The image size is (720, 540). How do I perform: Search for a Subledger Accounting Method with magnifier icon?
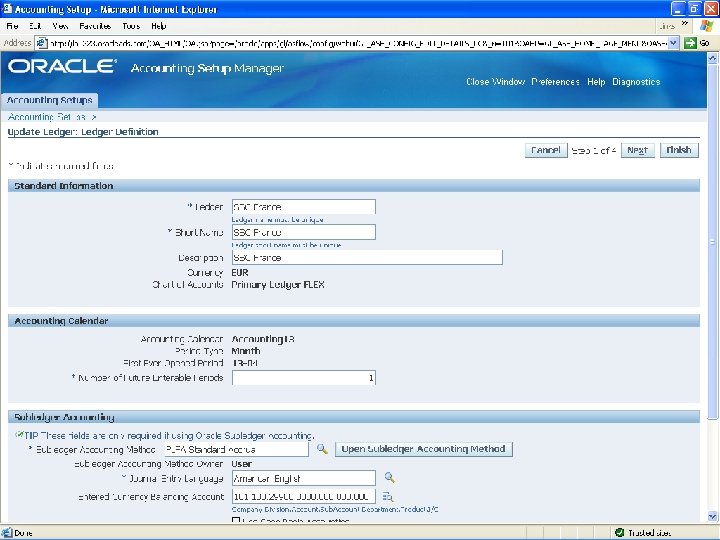click(x=322, y=449)
